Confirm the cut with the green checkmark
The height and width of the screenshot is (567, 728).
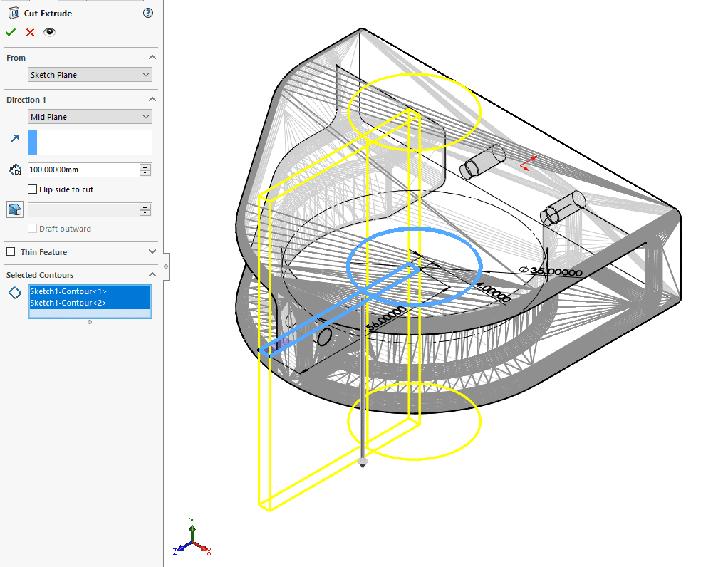click(10, 32)
